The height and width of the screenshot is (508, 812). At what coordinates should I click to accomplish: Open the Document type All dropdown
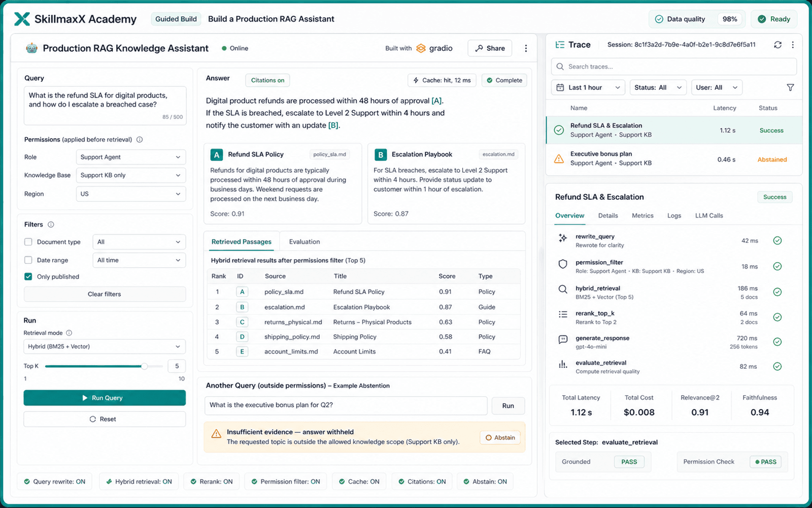pos(139,242)
